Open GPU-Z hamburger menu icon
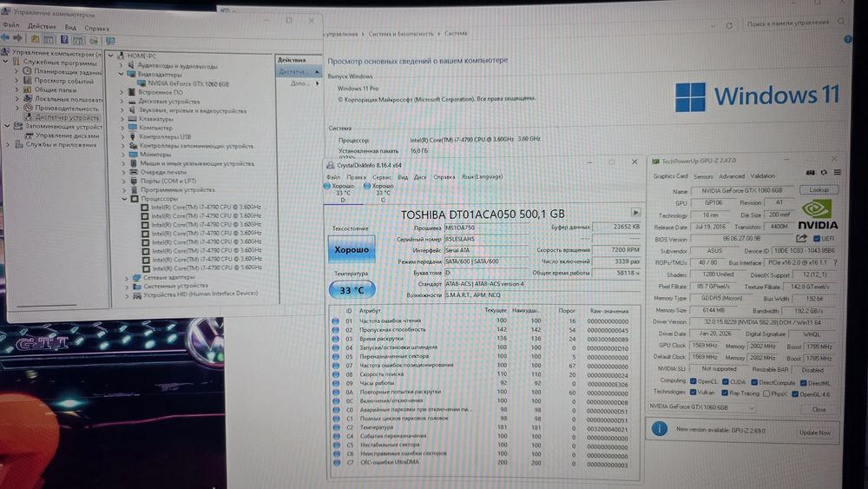Viewport: 868px width, 489px height. pyautogui.click(x=838, y=173)
